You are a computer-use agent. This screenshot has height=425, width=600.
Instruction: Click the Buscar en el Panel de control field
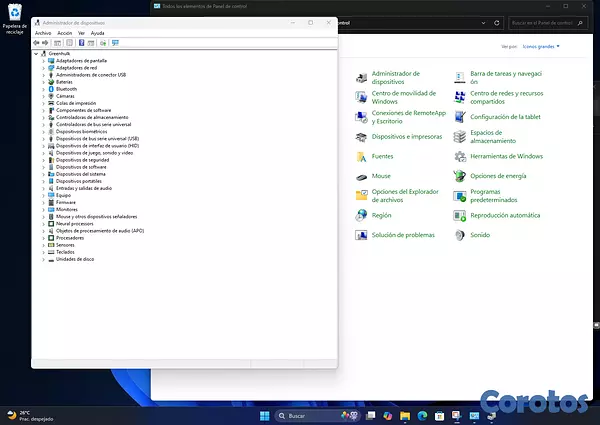(547, 23)
